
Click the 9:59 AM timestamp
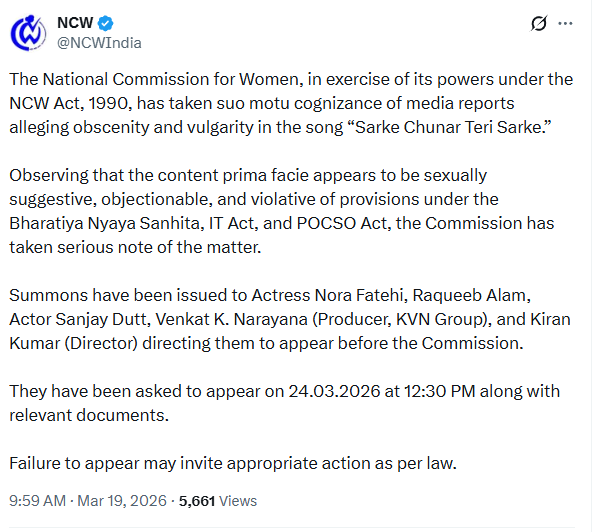point(38,501)
